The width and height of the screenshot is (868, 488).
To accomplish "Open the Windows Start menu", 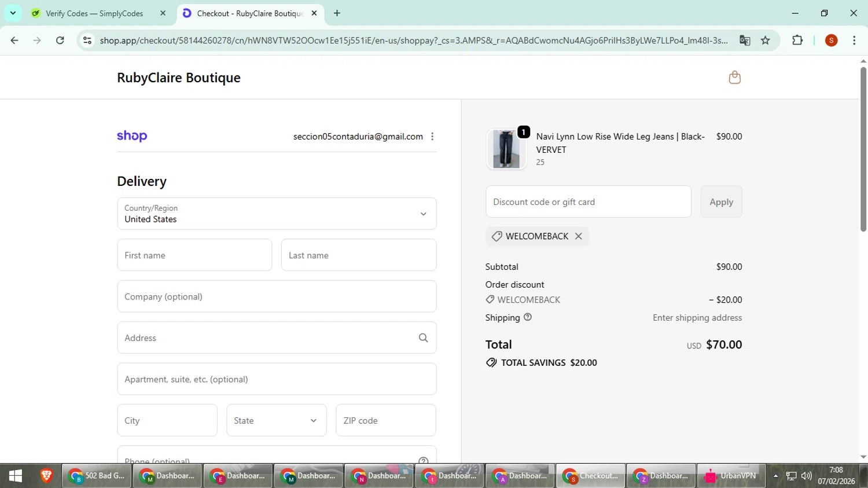I will (16, 476).
